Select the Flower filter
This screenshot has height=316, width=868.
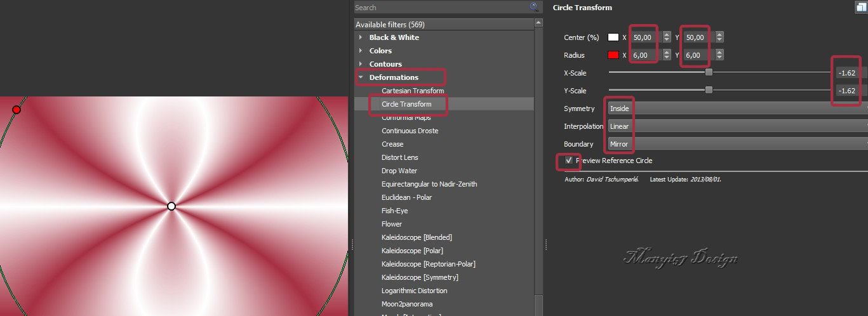392,224
